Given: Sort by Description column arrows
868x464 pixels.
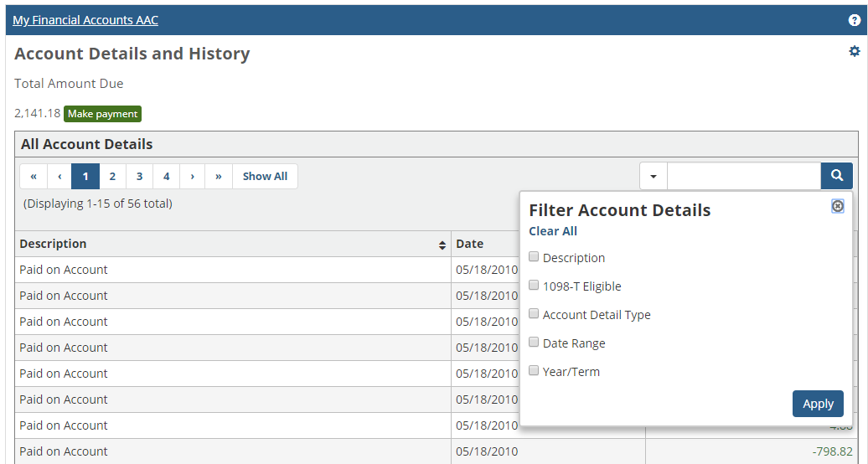Looking at the screenshot, I should point(442,245).
